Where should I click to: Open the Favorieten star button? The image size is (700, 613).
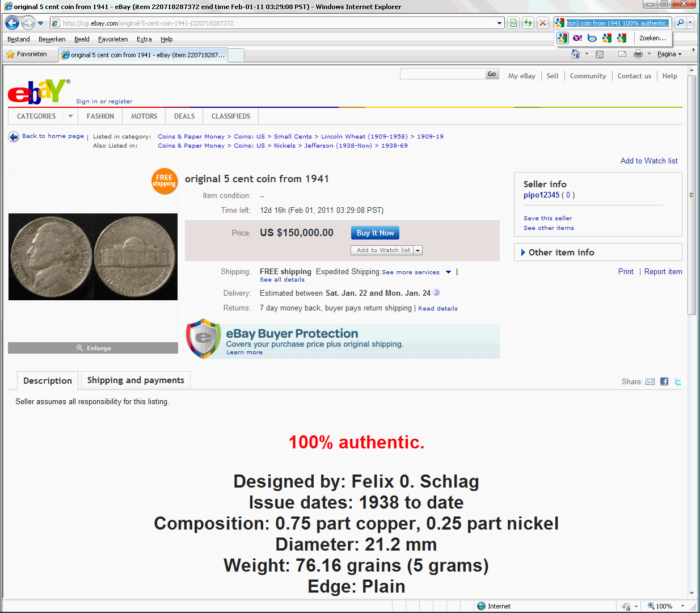coord(27,54)
